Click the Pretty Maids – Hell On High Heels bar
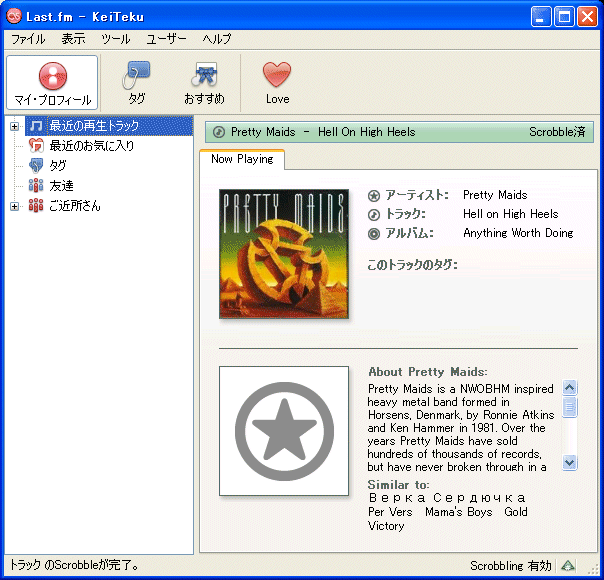The width and height of the screenshot is (604, 580). [399, 132]
